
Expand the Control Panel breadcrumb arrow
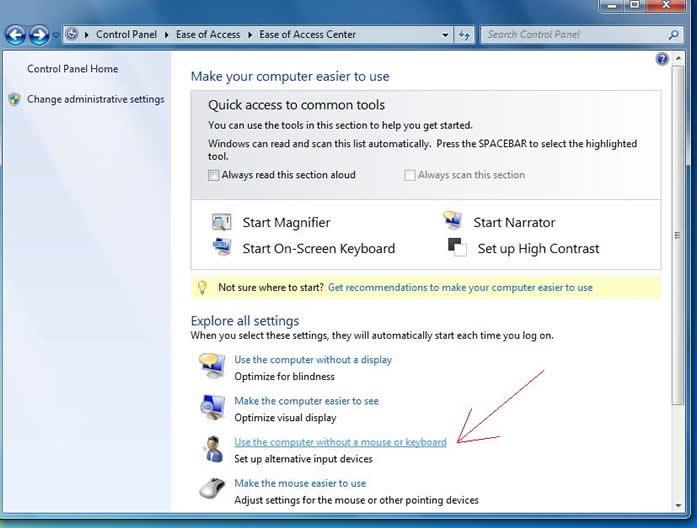(x=166, y=34)
